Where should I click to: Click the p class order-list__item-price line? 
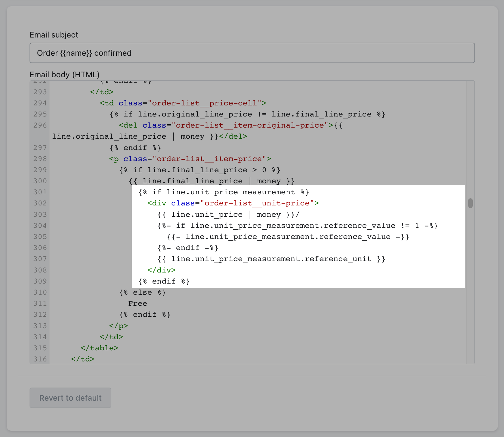(x=190, y=159)
